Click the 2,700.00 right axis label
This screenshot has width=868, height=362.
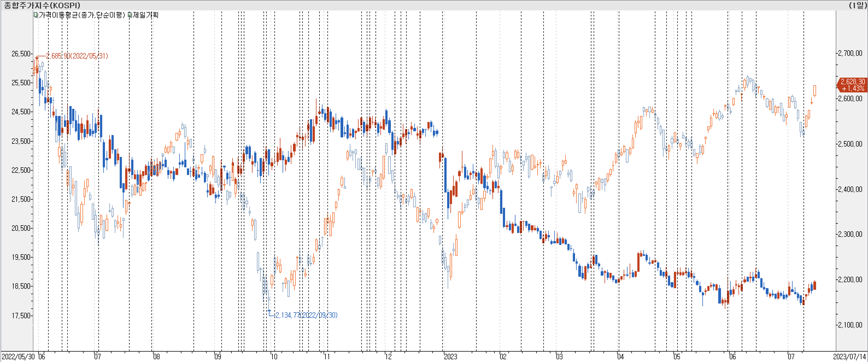(x=850, y=53)
